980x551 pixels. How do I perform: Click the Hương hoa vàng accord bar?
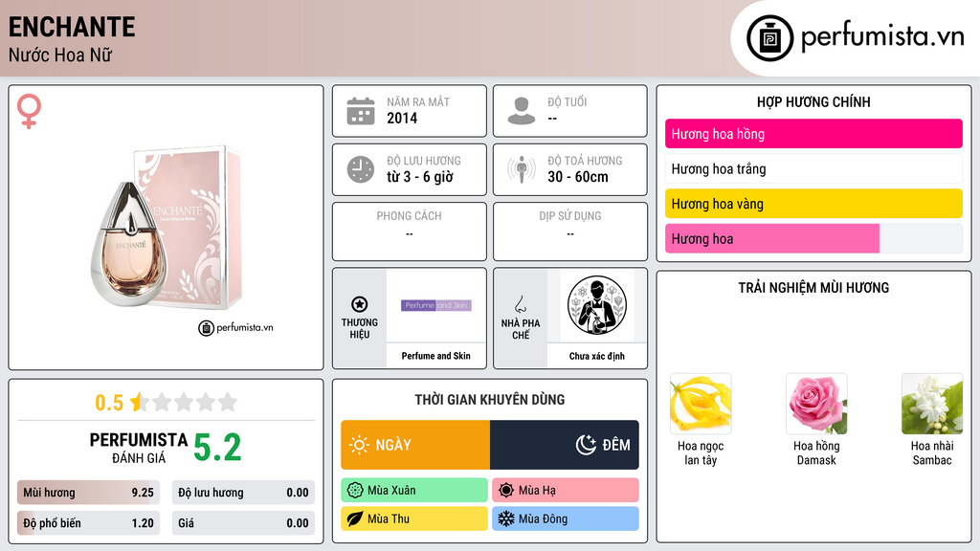point(813,204)
